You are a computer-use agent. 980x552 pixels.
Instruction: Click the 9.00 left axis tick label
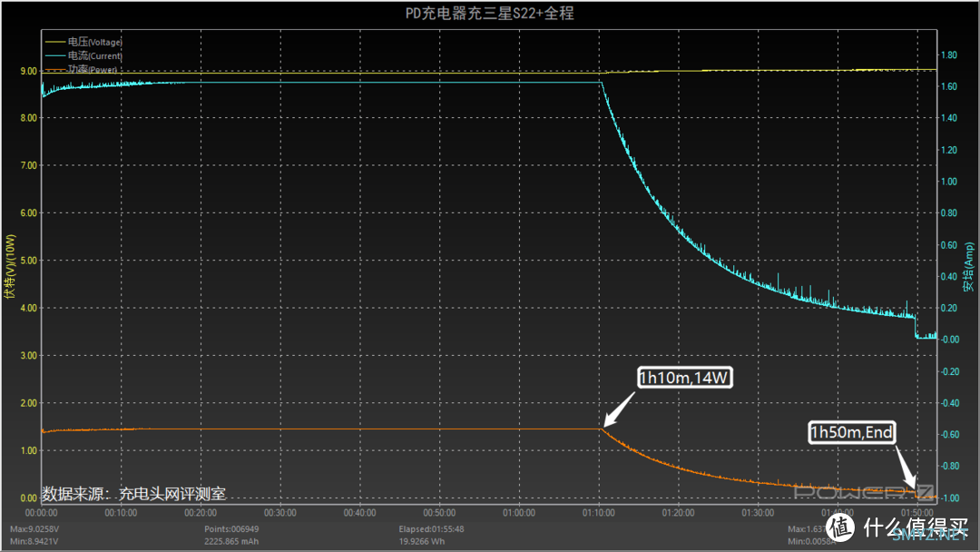point(29,71)
